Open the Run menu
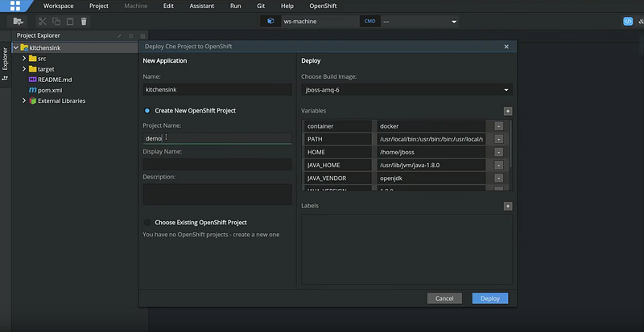The height and width of the screenshot is (332, 644). (235, 6)
